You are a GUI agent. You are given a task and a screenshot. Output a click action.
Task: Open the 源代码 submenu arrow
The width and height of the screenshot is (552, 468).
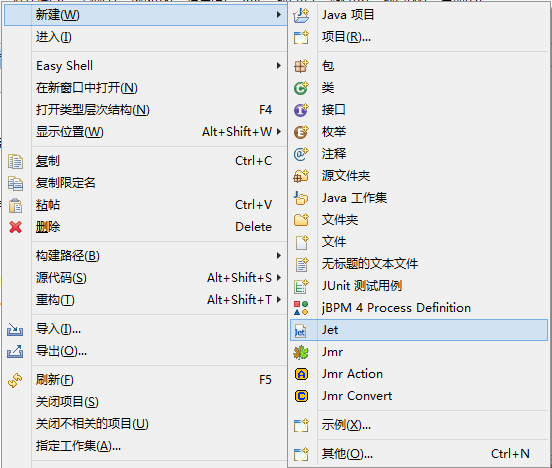pyautogui.click(x=278, y=277)
